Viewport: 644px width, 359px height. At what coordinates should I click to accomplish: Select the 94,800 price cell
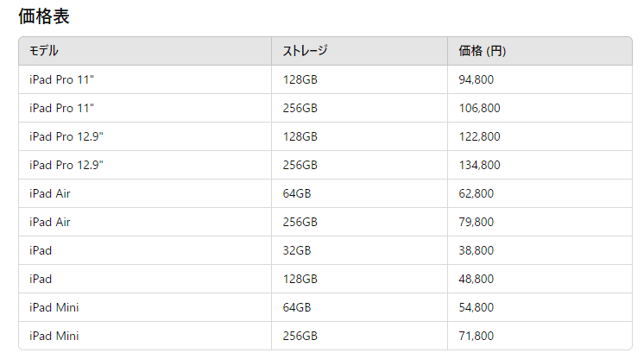(476, 79)
